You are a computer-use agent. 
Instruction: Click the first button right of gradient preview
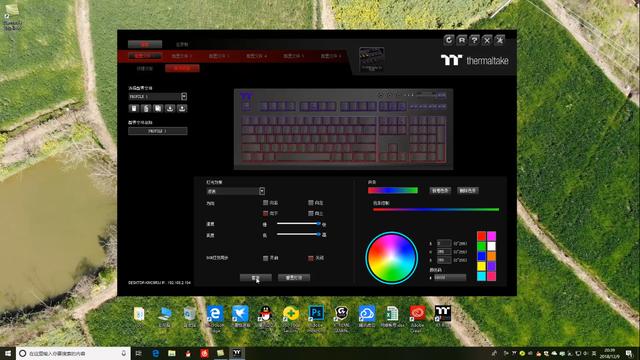click(x=440, y=190)
